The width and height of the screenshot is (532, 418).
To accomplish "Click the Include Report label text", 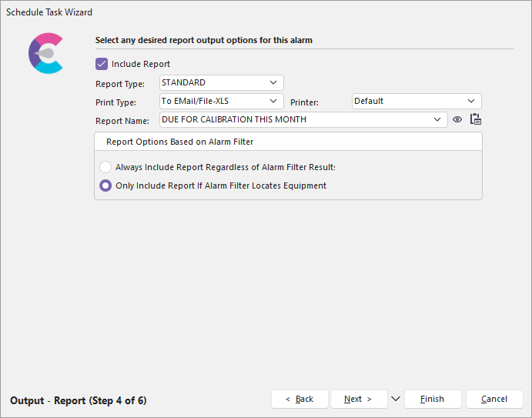I will (141, 64).
